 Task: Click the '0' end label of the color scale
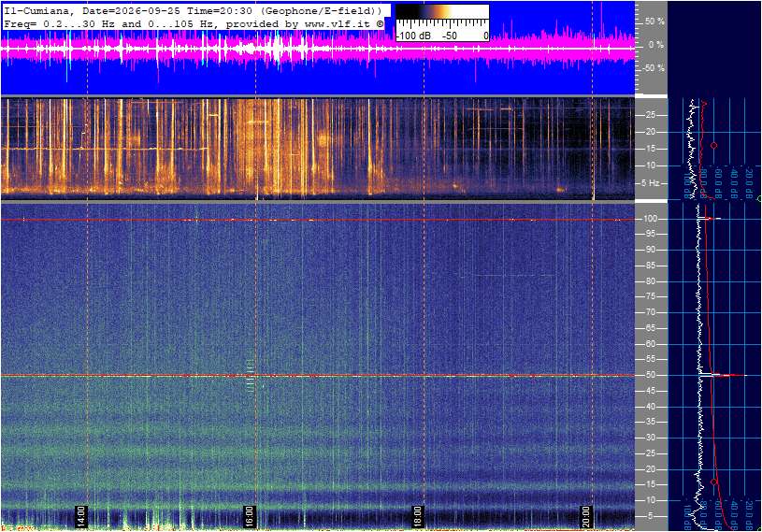485,36
